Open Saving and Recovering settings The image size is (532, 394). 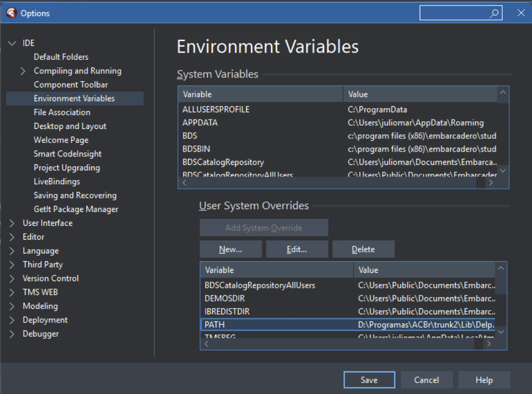point(75,195)
